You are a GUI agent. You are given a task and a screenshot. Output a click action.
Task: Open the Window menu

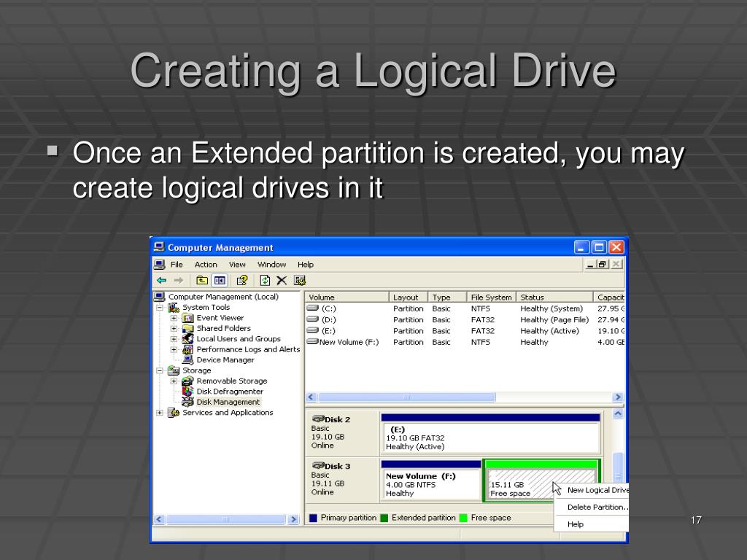(271, 264)
